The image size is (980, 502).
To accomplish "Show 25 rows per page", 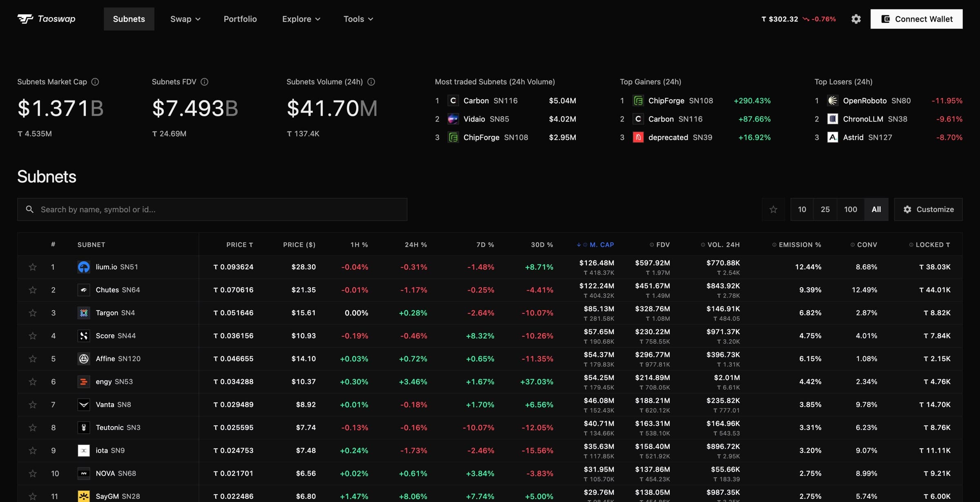I will (x=825, y=209).
